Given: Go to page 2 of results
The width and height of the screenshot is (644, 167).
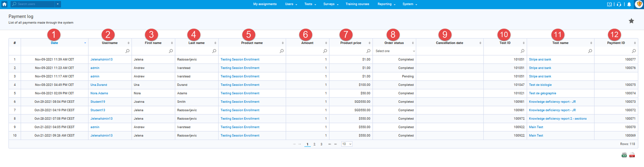Looking at the screenshot, I should pos(314,144).
